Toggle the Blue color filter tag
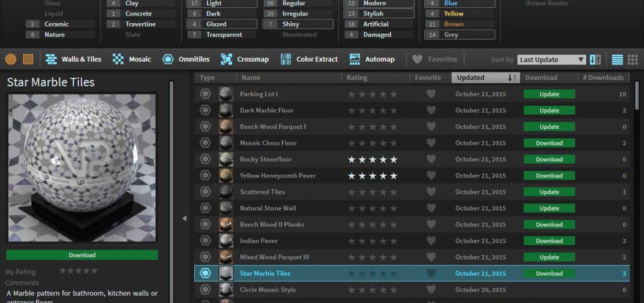 coord(460,3)
